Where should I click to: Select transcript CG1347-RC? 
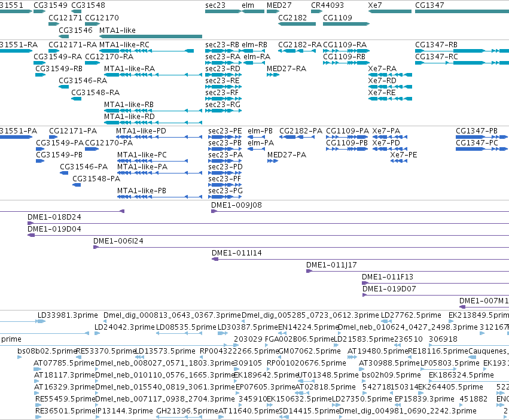click(462, 63)
